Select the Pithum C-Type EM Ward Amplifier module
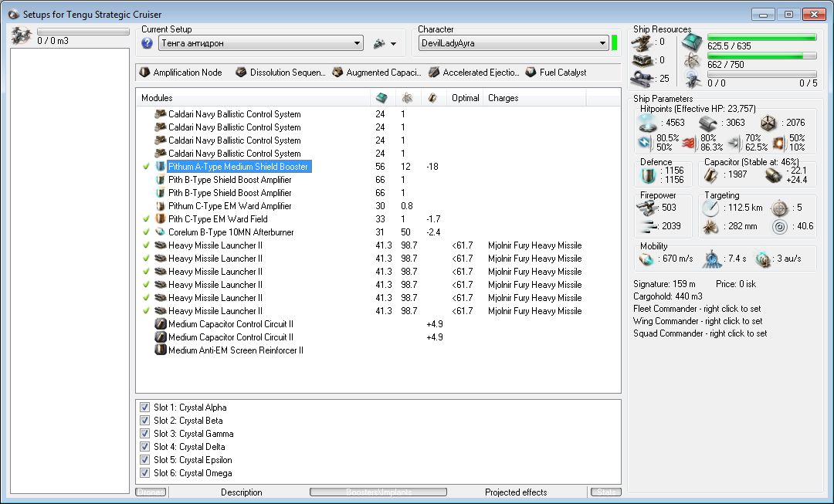The height and width of the screenshot is (504, 834). click(x=230, y=206)
